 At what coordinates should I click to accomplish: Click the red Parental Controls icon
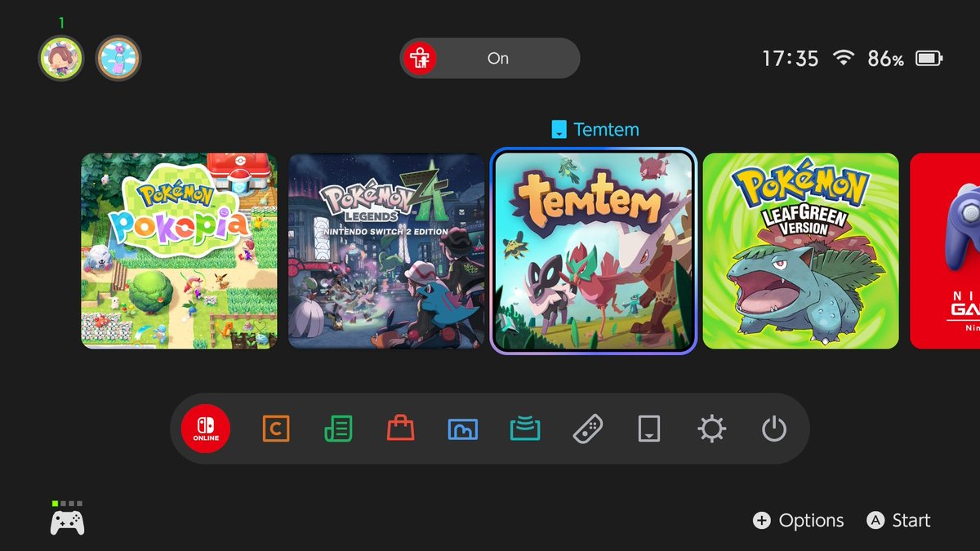pyautogui.click(x=421, y=59)
